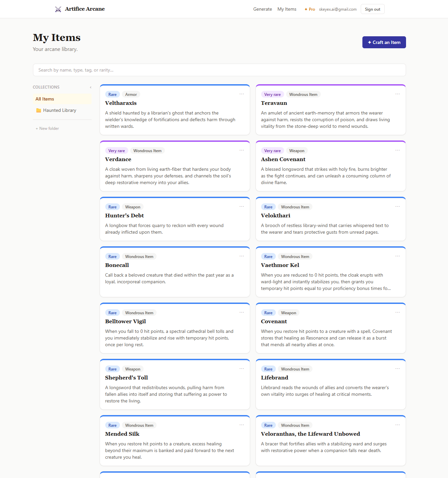Viewport: 448px width, 478px height.
Task: Open the Teravaun card three-dot menu
Action: click(397, 94)
